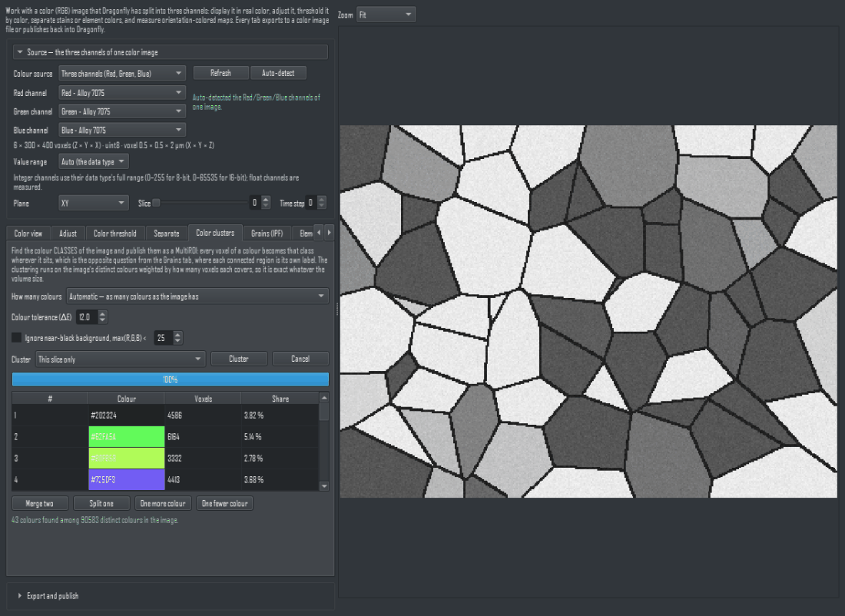Click the Slice spinbox up arrow
This screenshot has width=845, height=616.
(266, 200)
